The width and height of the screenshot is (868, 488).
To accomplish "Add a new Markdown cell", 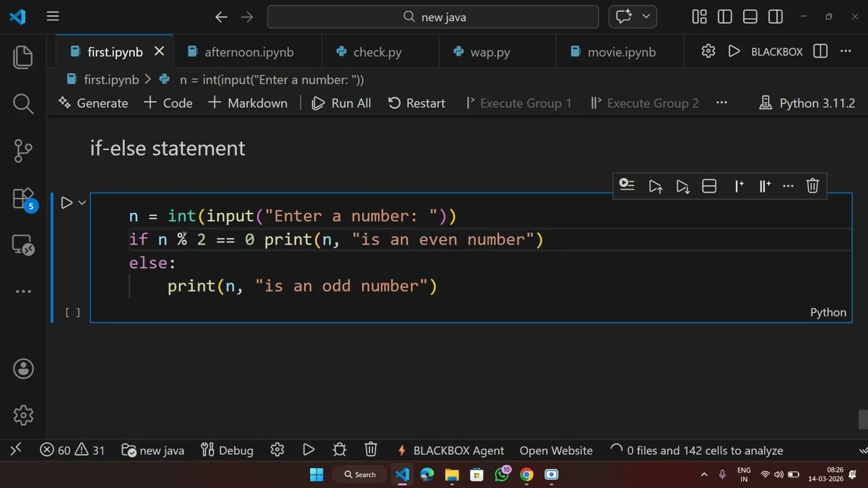I will coord(248,103).
